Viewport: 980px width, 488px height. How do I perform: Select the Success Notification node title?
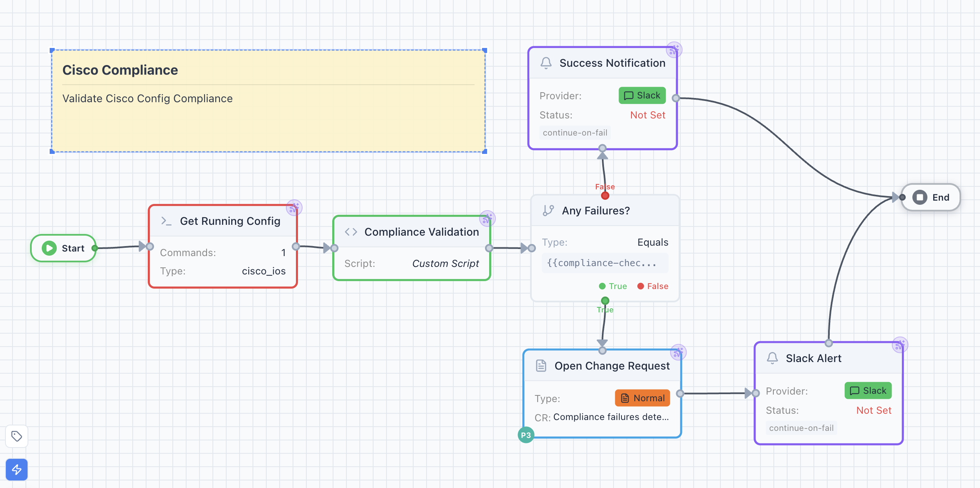(x=612, y=63)
